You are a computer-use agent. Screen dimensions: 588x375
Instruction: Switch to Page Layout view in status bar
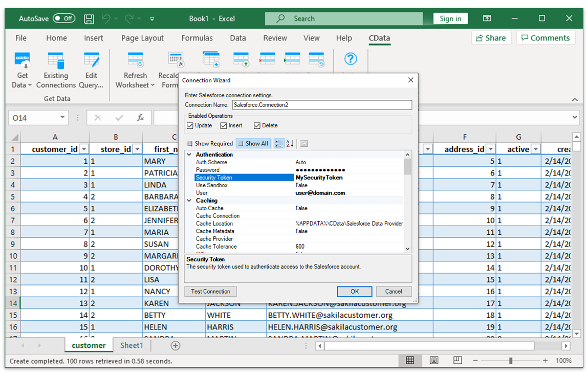click(x=434, y=361)
